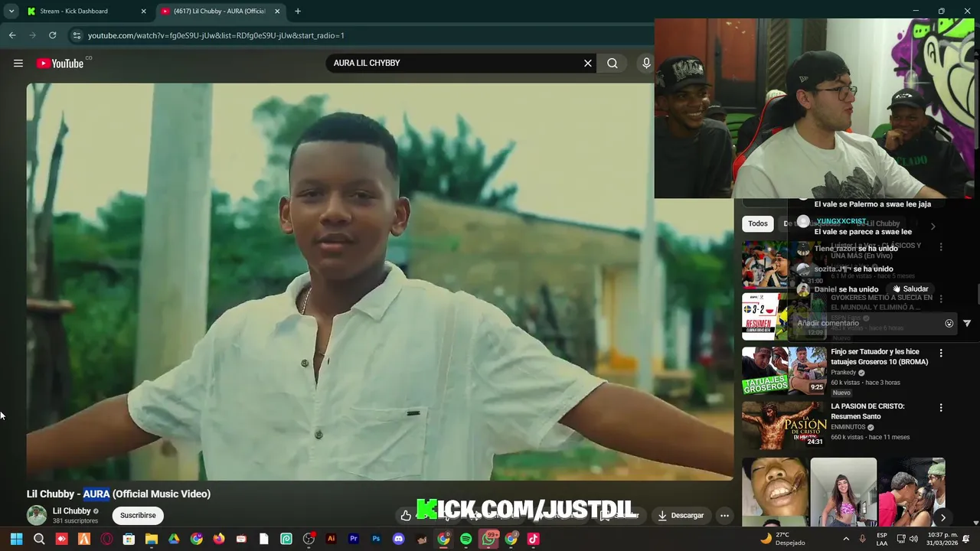This screenshot has height=551, width=980.
Task: Open the tab search dropdown arrow
Action: pyautogui.click(x=11, y=11)
